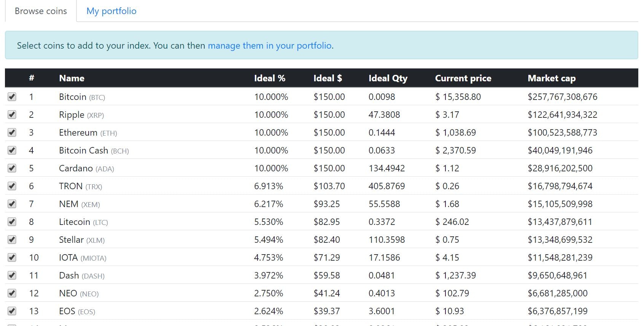The width and height of the screenshot is (644, 326).
Task: Click Stellar's ideal quantity 110.3598
Action: [x=386, y=240]
